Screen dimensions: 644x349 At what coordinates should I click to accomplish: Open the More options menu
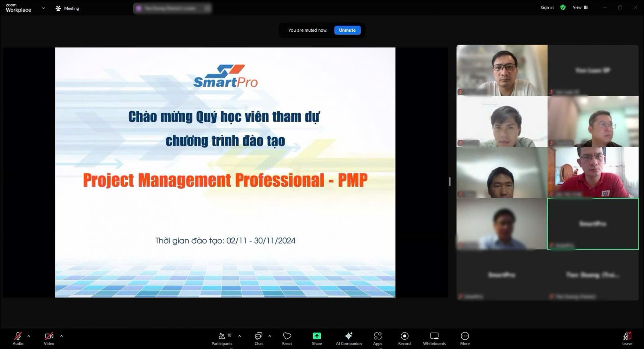[465, 339]
